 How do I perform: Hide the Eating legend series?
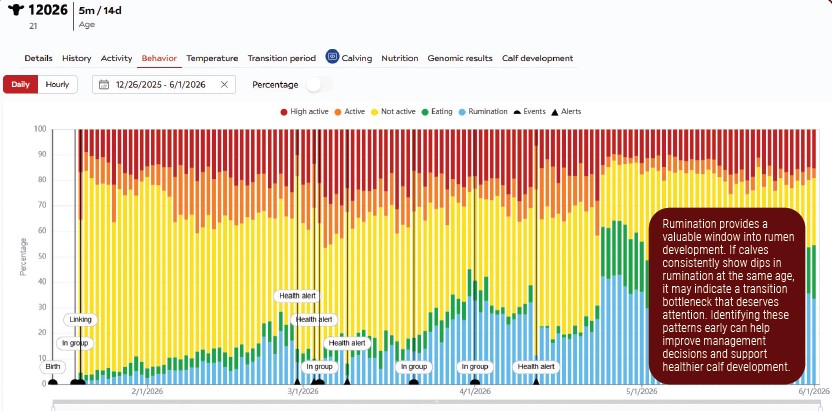pyautogui.click(x=437, y=112)
